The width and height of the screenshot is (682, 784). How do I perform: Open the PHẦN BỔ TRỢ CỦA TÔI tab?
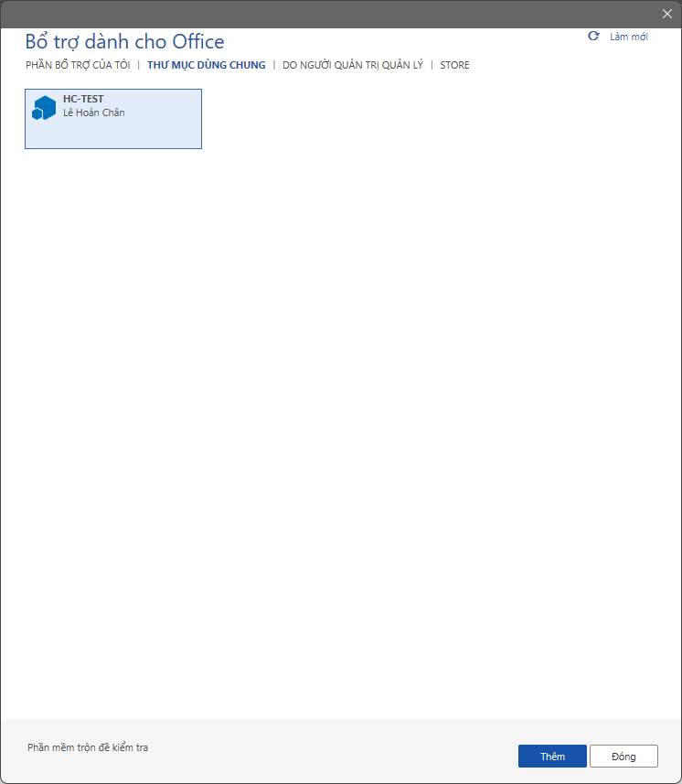[78, 65]
